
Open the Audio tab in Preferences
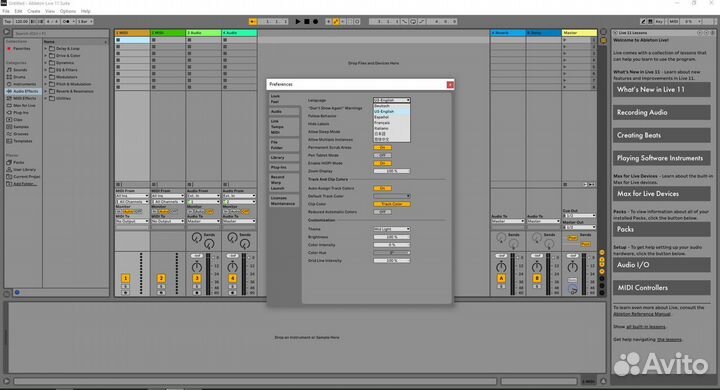[284, 112]
